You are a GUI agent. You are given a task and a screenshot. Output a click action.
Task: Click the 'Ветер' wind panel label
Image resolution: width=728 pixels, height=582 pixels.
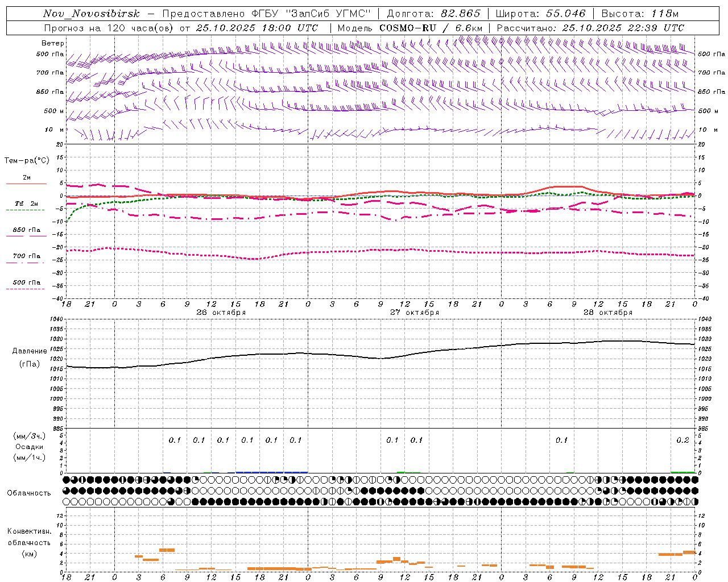coord(53,43)
